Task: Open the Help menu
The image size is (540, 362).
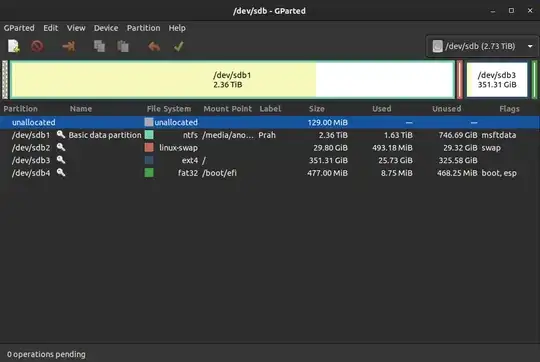Action: [x=177, y=28]
